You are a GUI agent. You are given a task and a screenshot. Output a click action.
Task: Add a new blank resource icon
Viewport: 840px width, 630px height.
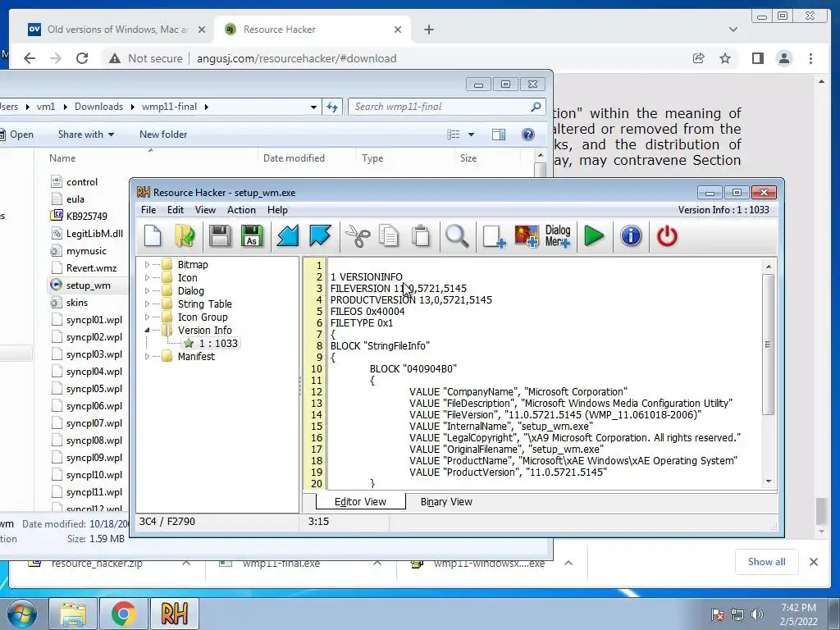[x=493, y=236]
